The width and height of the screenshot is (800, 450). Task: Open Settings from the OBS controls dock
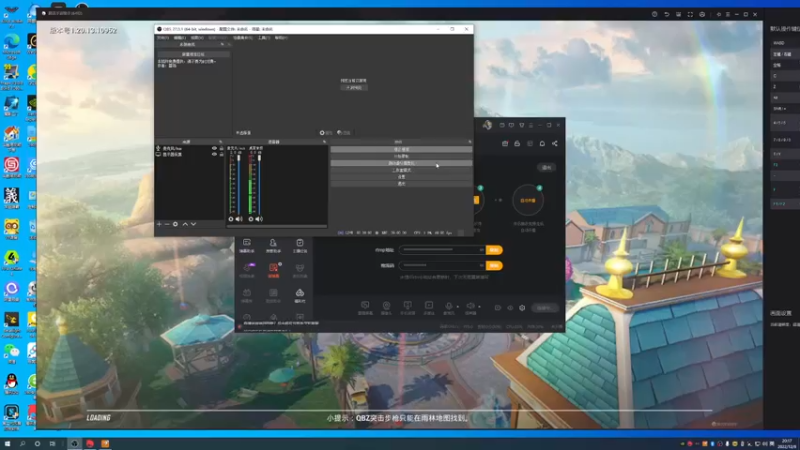402,177
